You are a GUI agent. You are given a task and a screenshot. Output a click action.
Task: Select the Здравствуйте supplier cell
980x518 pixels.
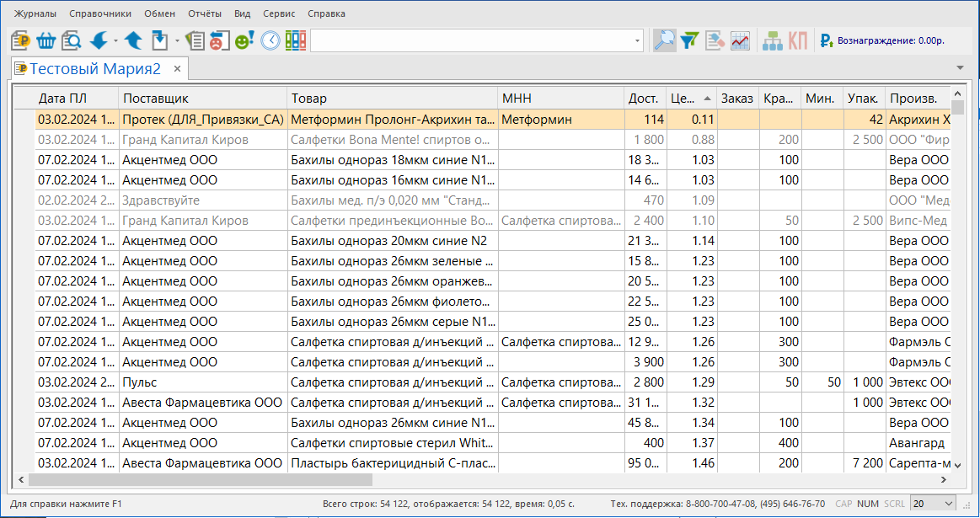pos(203,200)
